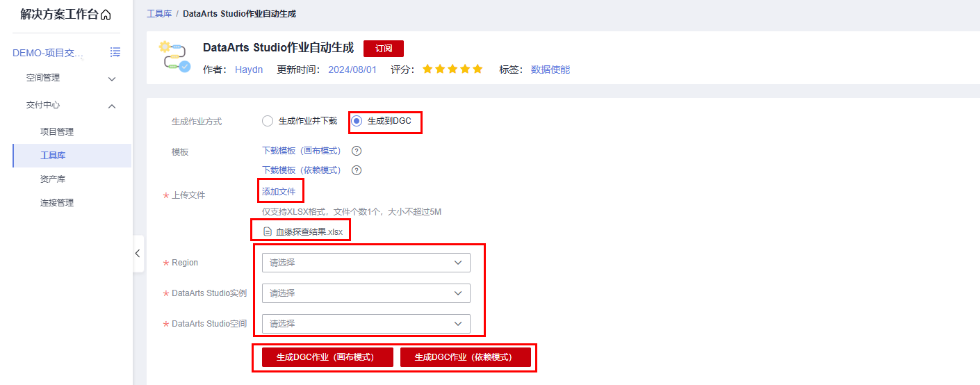Collapse the left sidebar with the arrow handle

(x=138, y=254)
